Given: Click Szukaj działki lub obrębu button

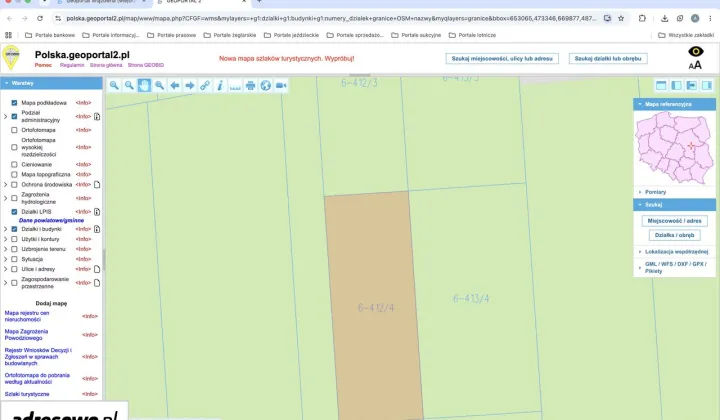Looking at the screenshot, I should (608, 58).
